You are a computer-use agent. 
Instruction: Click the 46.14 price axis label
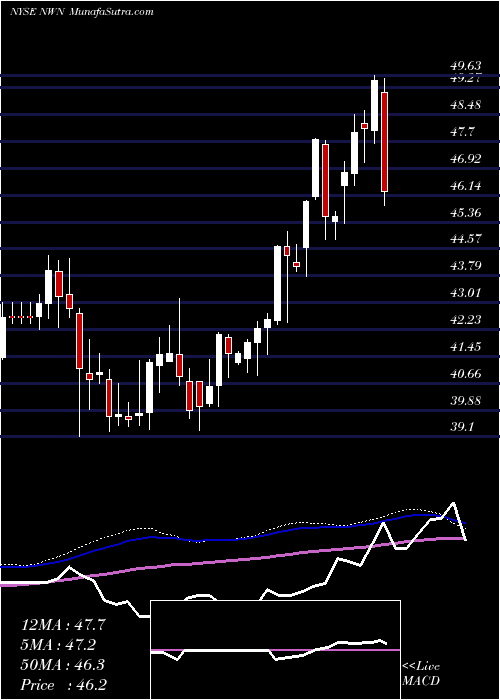[465, 185]
